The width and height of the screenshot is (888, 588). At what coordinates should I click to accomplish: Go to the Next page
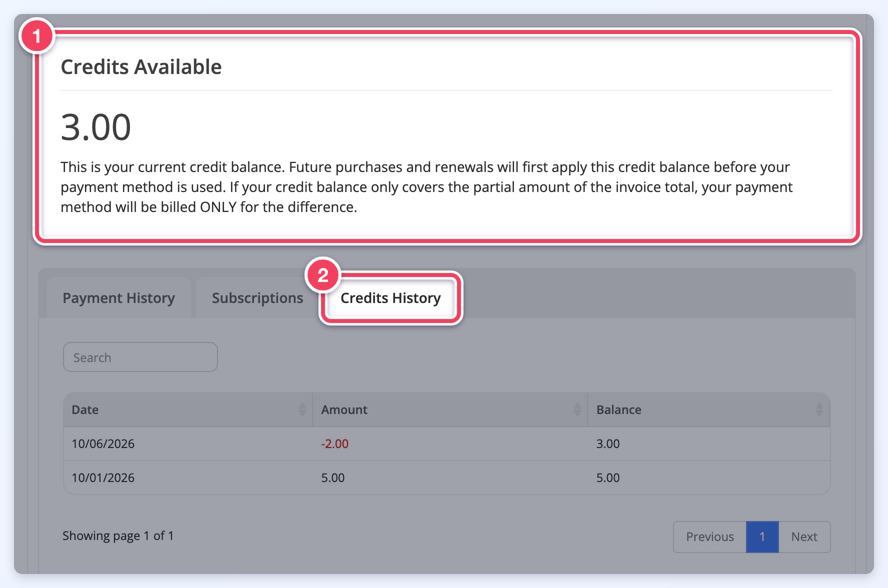point(804,537)
